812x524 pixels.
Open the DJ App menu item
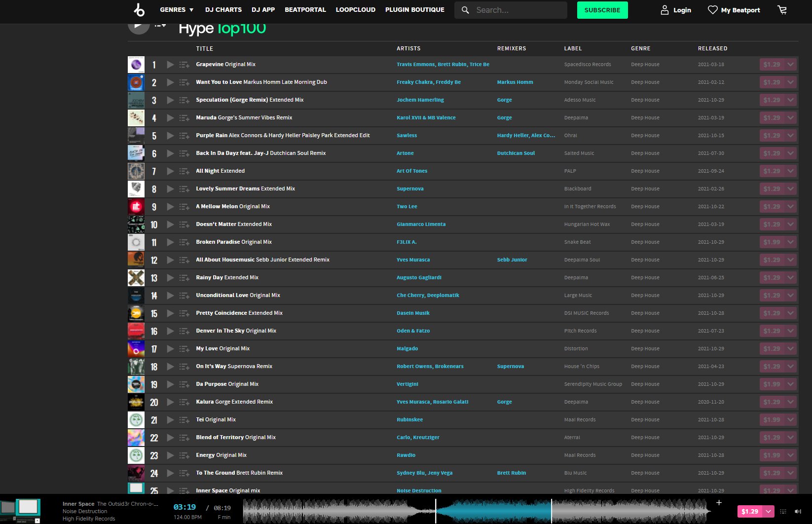pos(263,10)
